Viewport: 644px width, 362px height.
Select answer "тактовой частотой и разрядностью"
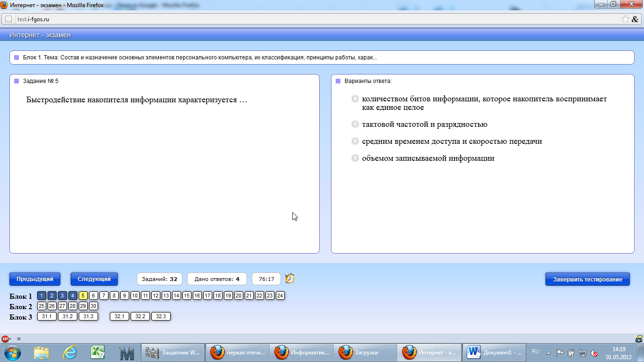[355, 124]
